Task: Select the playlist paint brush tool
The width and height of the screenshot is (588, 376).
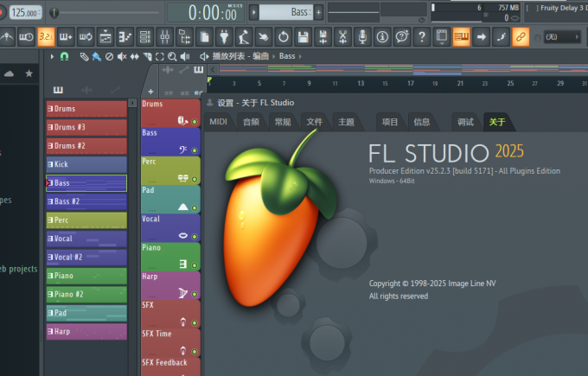Action: (x=97, y=56)
